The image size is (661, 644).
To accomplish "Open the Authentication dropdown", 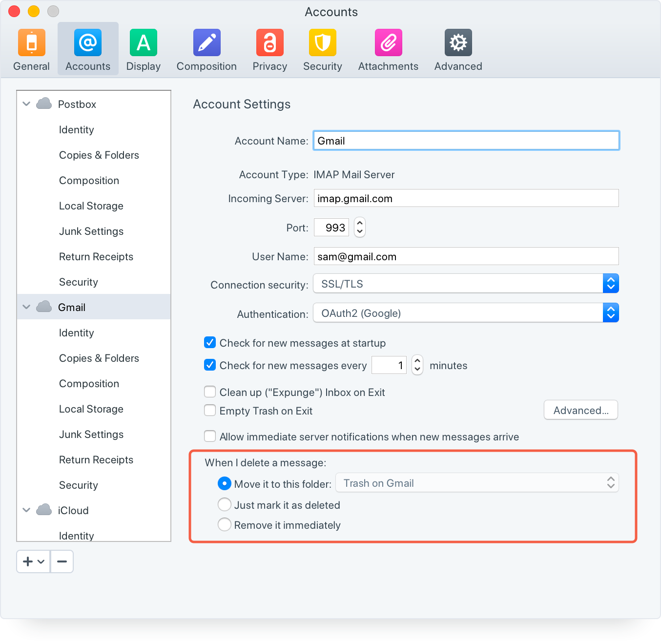I will [610, 312].
